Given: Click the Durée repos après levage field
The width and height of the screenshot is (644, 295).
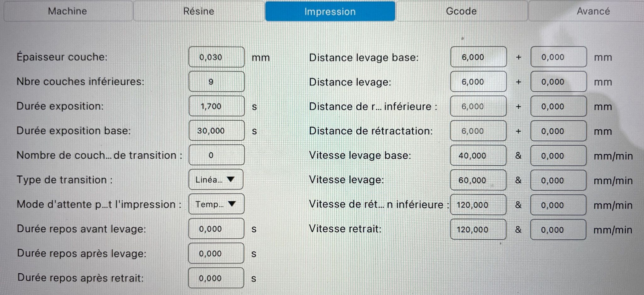Looking at the screenshot, I should (216, 253).
